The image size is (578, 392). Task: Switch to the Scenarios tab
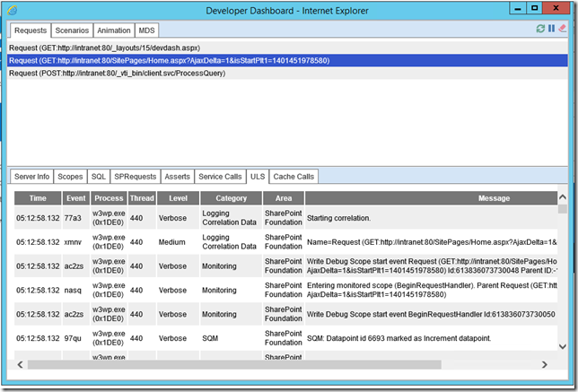pos(71,30)
